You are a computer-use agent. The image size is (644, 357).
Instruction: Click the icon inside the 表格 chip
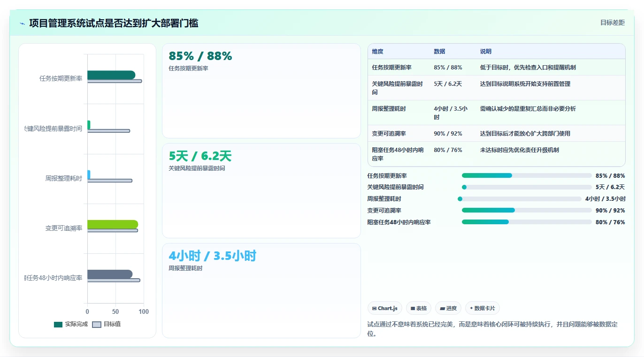tap(413, 309)
